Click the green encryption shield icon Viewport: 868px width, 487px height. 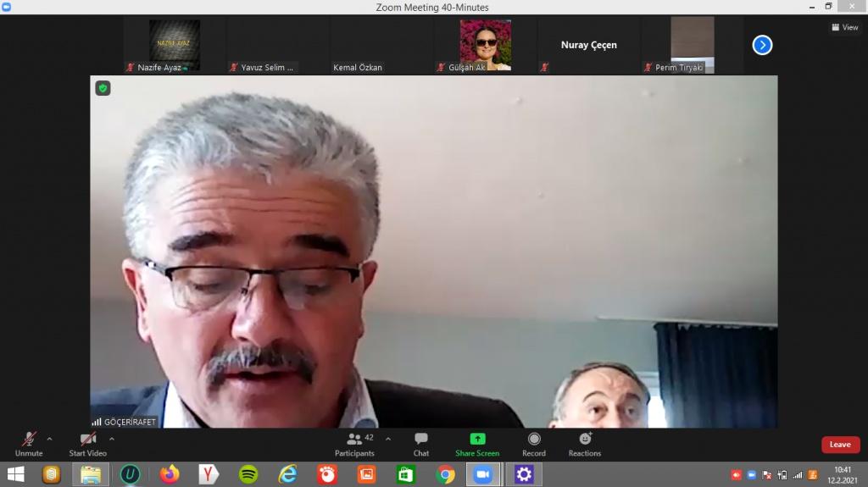pyautogui.click(x=103, y=87)
